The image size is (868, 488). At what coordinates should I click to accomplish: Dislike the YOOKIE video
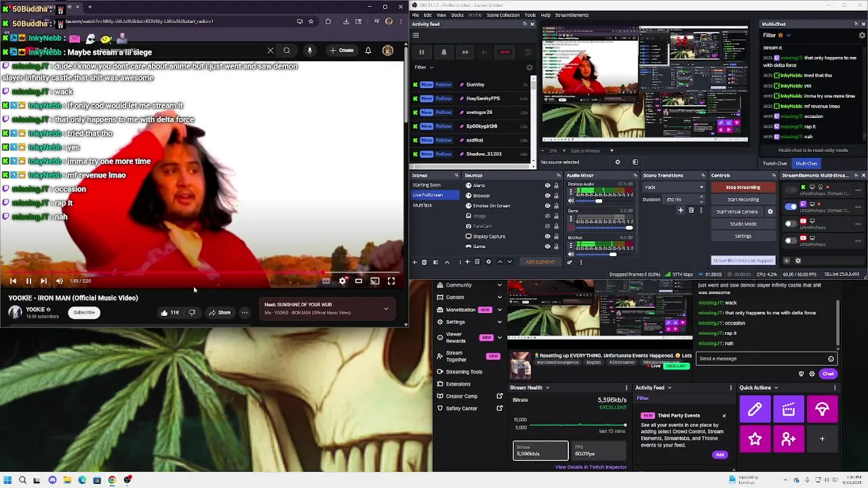(x=192, y=312)
